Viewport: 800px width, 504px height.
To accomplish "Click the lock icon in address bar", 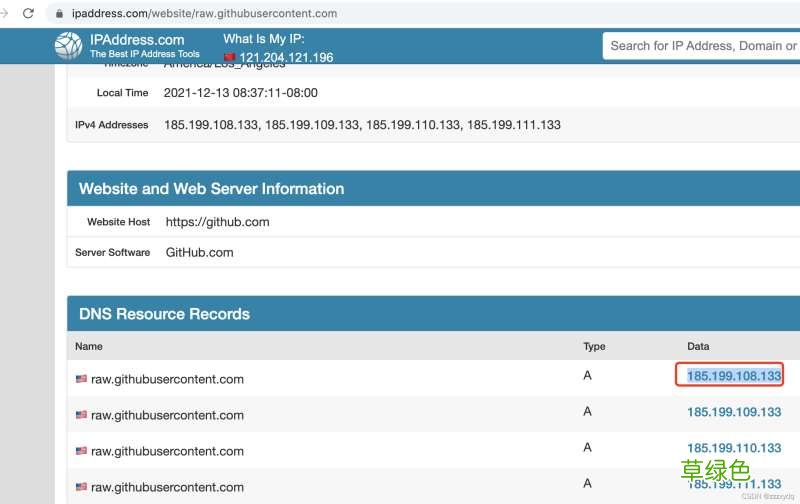I will 59,14.
